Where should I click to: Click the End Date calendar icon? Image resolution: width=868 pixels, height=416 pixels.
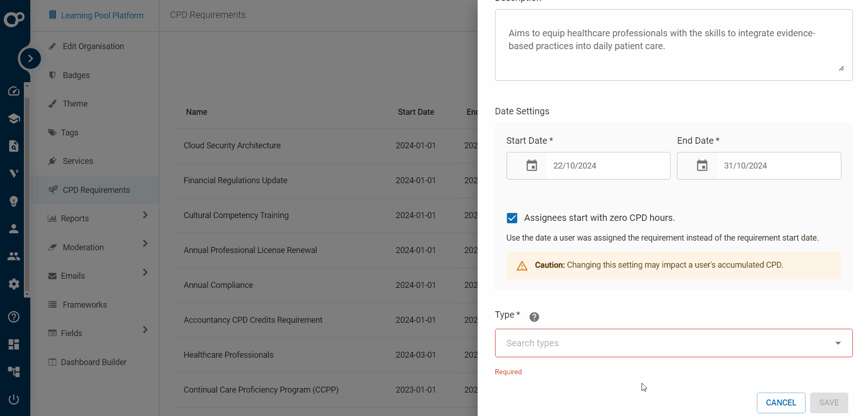(702, 166)
